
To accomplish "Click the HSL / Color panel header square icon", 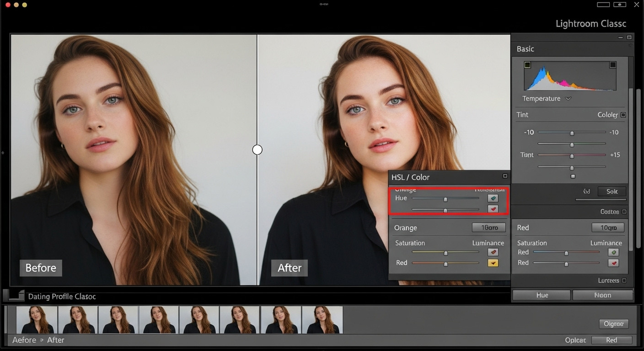I will point(505,176).
